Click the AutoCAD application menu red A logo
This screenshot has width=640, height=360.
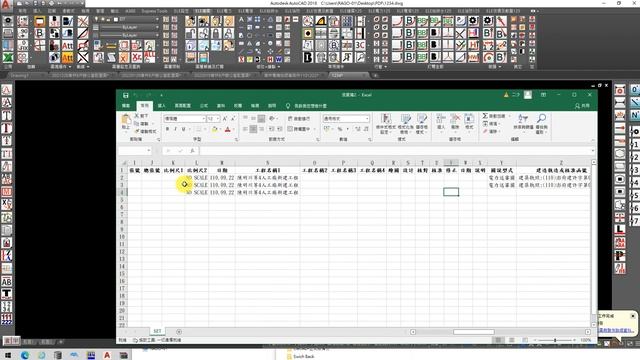[6, 4]
